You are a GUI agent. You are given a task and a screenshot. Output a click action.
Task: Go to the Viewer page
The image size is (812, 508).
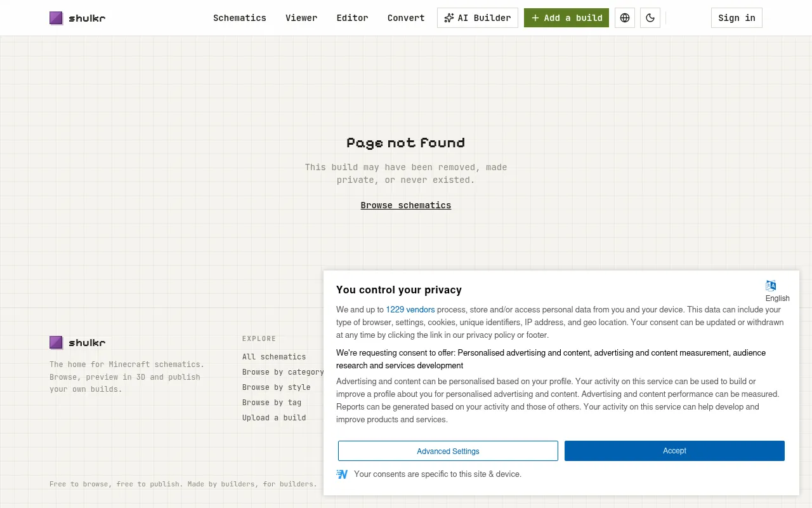coord(301,18)
